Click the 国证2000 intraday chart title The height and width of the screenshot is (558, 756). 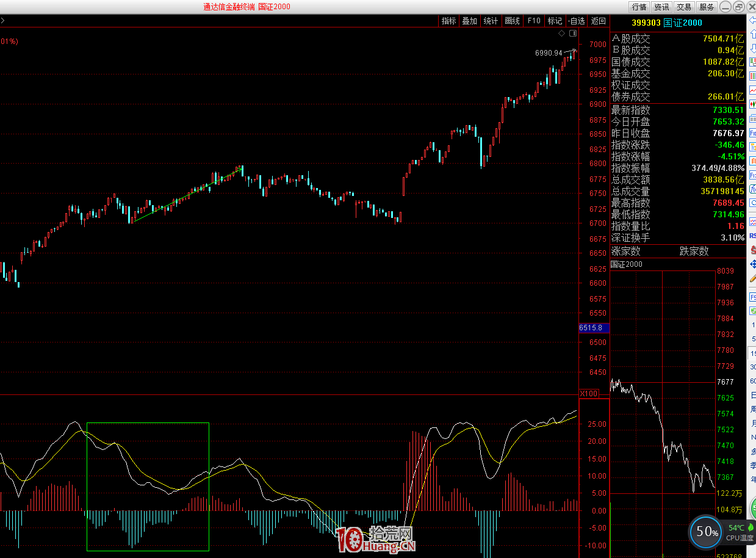pyautogui.click(x=627, y=264)
